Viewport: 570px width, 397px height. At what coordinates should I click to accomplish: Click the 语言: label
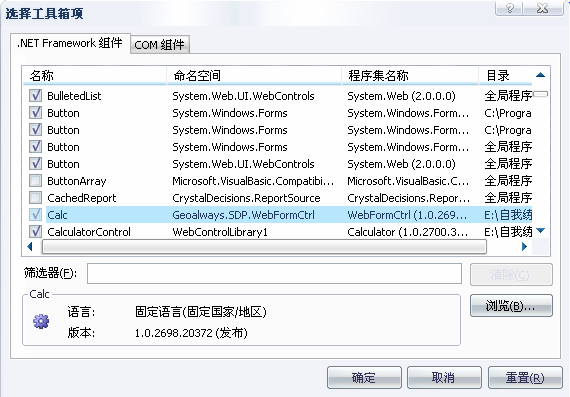click(81, 312)
